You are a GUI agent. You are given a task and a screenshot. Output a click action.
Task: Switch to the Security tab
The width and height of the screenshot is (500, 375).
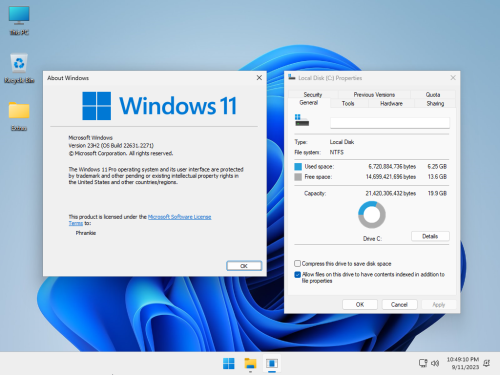click(x=313, y=95)
